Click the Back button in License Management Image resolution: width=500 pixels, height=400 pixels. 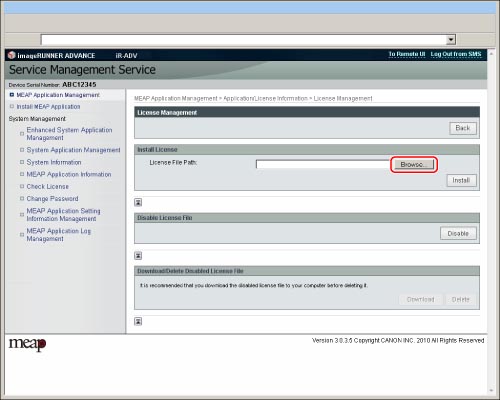(x=463, y=128)
